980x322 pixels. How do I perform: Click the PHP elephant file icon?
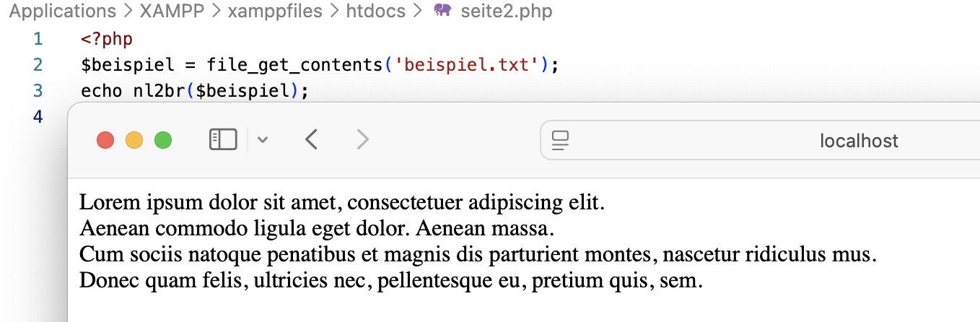click(x=442, y=12)
